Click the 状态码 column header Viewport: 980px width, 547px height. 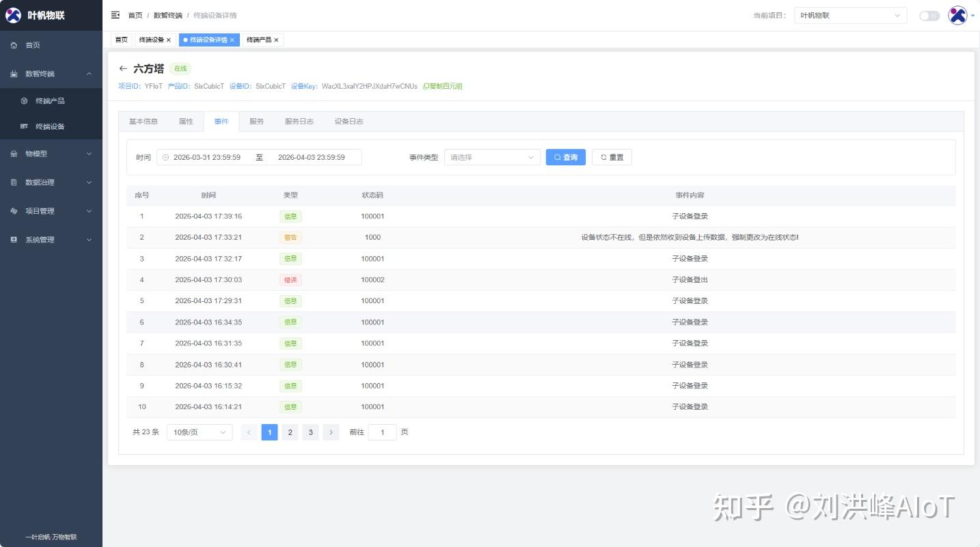pyautogui.click(x=372, y=195)
